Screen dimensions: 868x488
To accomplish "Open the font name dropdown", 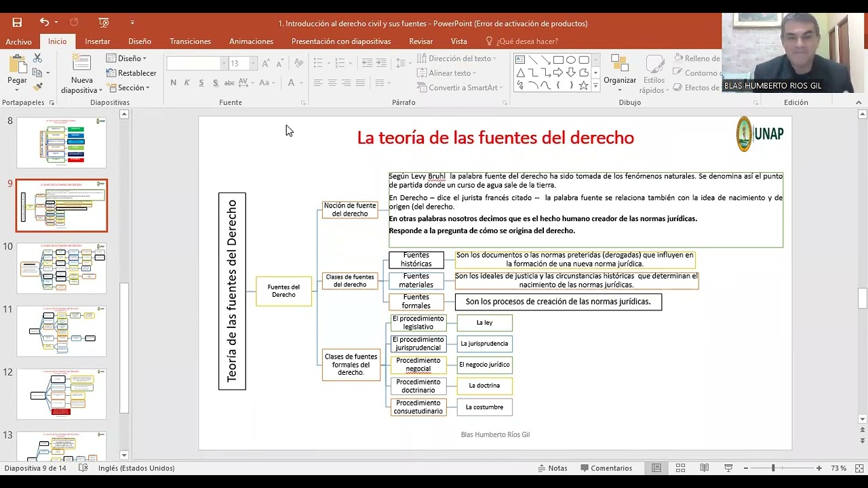I will pyautogui.click(x=224, y=63).
